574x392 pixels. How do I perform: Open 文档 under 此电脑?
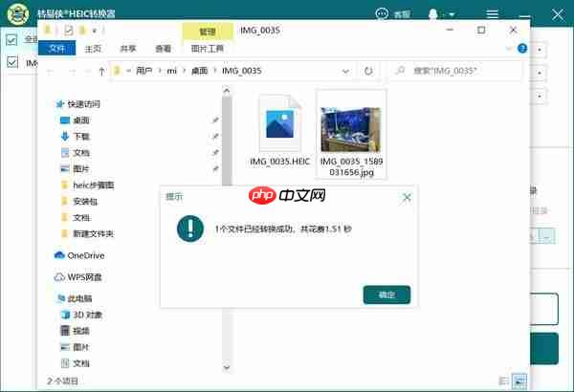tap(75, 363)
